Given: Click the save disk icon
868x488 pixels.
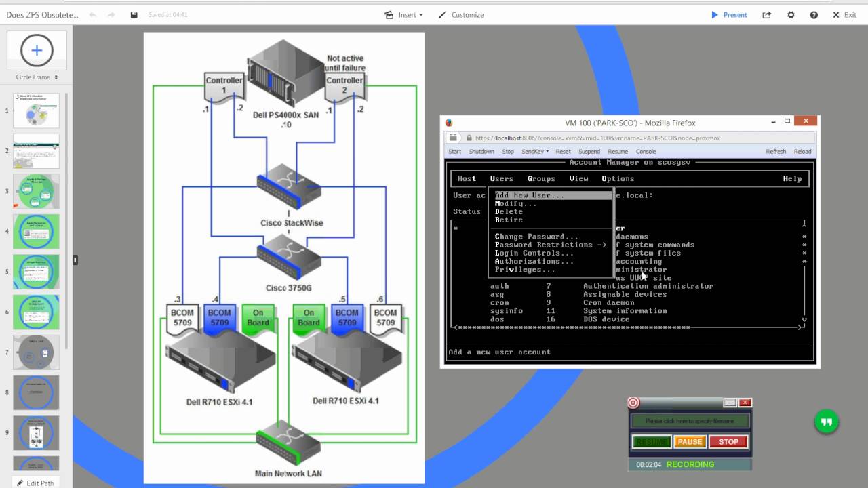Looking at the screenshot, I should (x=134, y=14).
